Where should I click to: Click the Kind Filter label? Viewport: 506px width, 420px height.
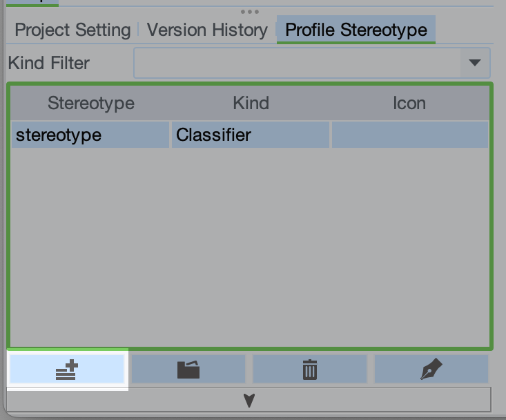pos(49,63)
